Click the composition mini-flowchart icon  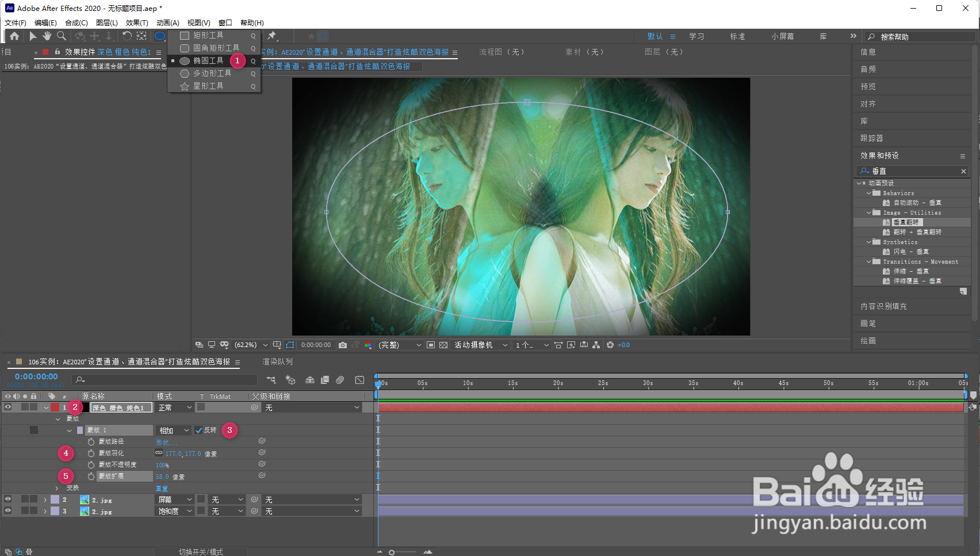[271, 380]
